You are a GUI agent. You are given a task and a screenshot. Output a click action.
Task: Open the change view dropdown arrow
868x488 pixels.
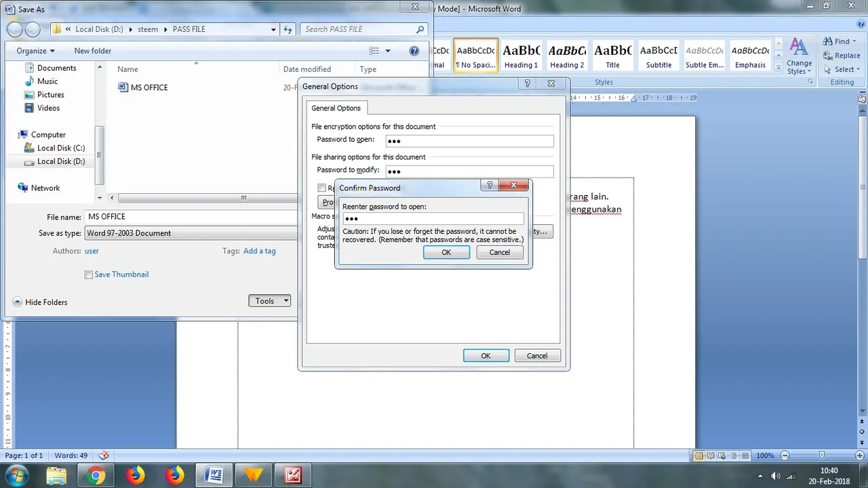click(388, 51)
